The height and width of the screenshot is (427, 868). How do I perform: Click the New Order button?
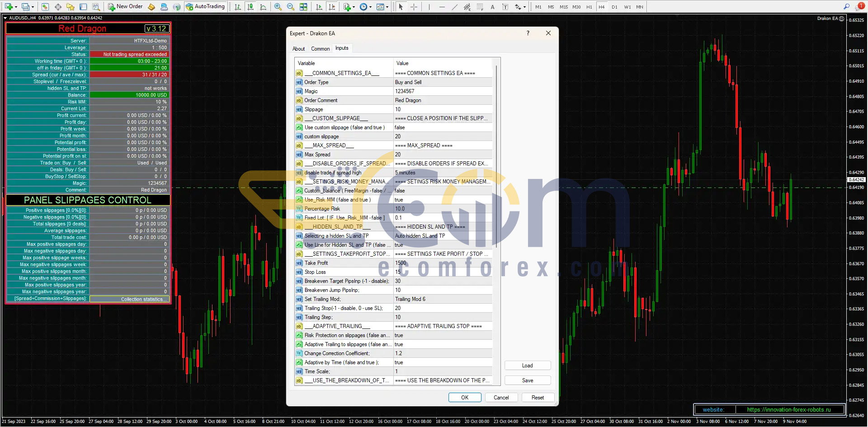click(125, 7)
